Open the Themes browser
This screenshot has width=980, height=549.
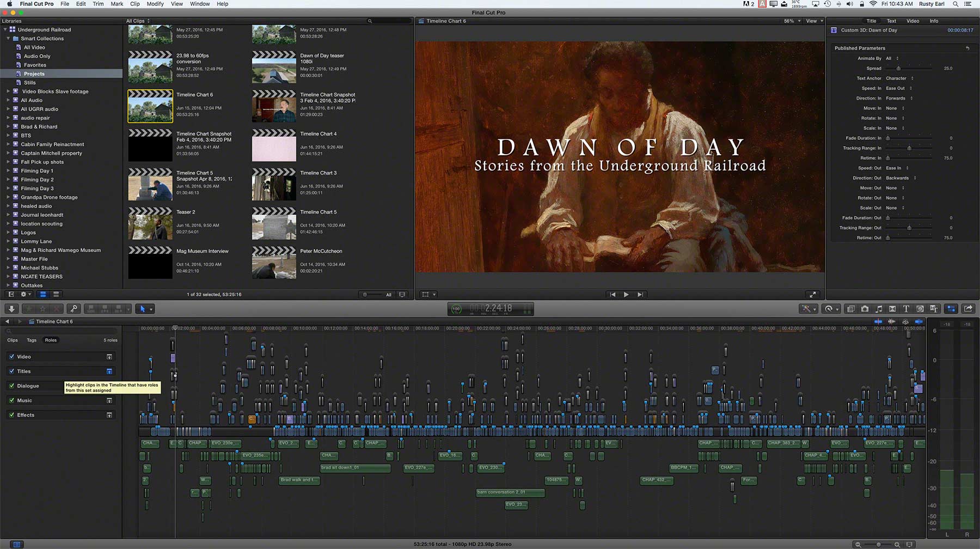[934, 309]
